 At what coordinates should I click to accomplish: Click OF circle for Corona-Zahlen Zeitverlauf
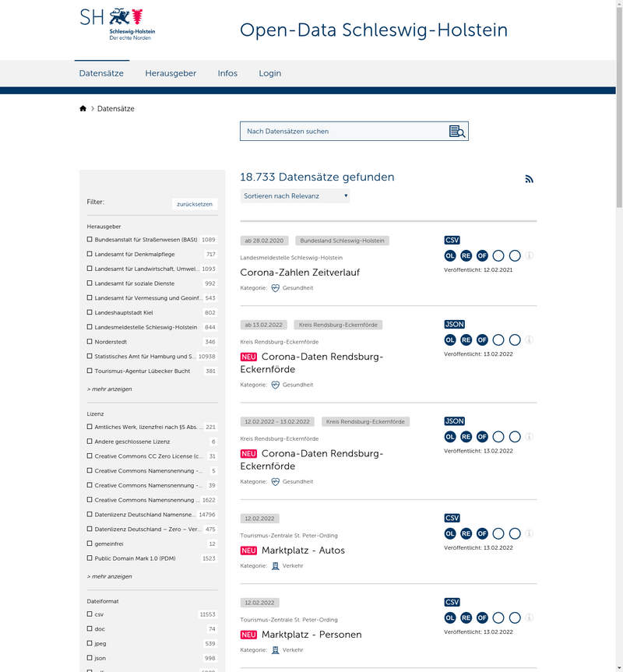tap(482, 256)
